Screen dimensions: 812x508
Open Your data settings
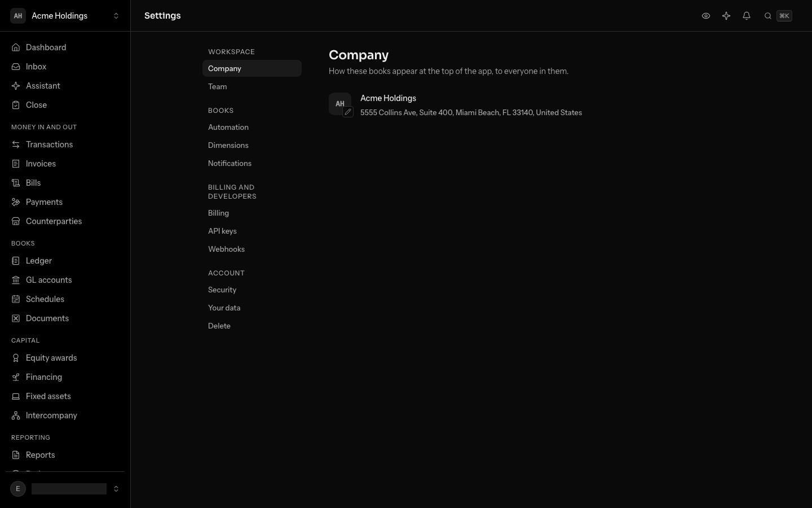tap(252, 308)
